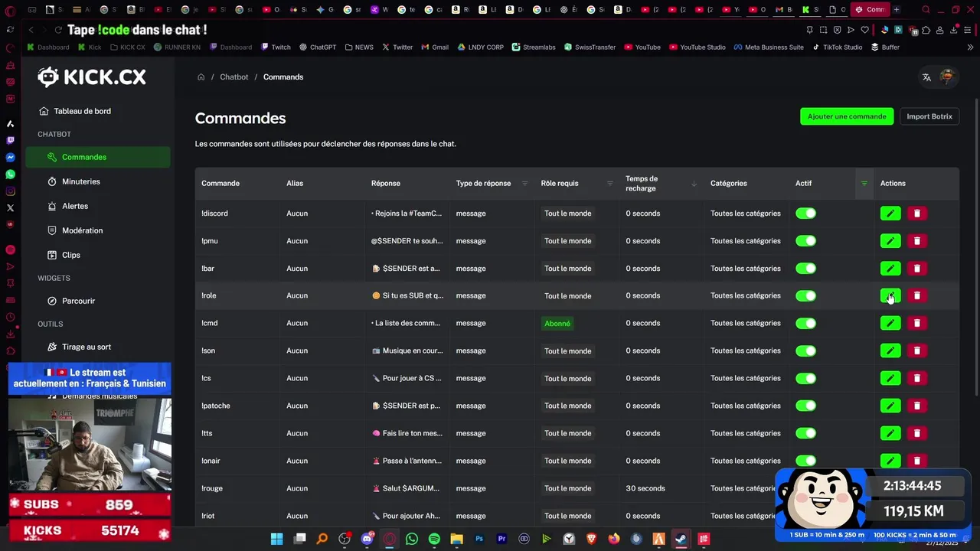Go to Modération in the sidebar

[x=82, y=230]
